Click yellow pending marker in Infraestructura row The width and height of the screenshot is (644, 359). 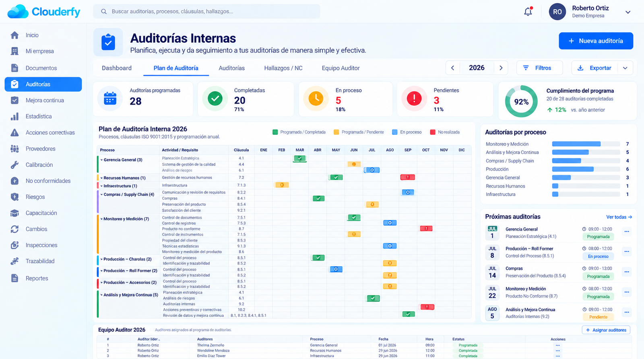[282, 185]
